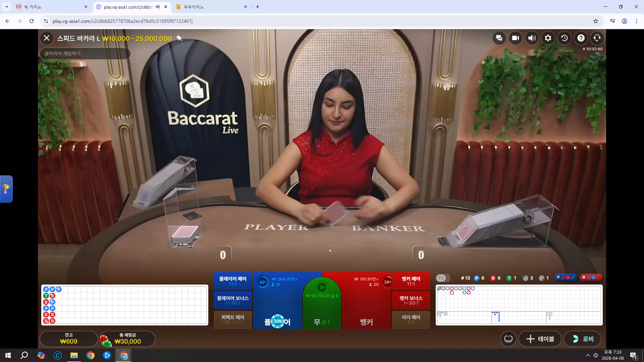Bet on 퍼펙트 페어
Screen dimensions: 644x362
[233, 319]
